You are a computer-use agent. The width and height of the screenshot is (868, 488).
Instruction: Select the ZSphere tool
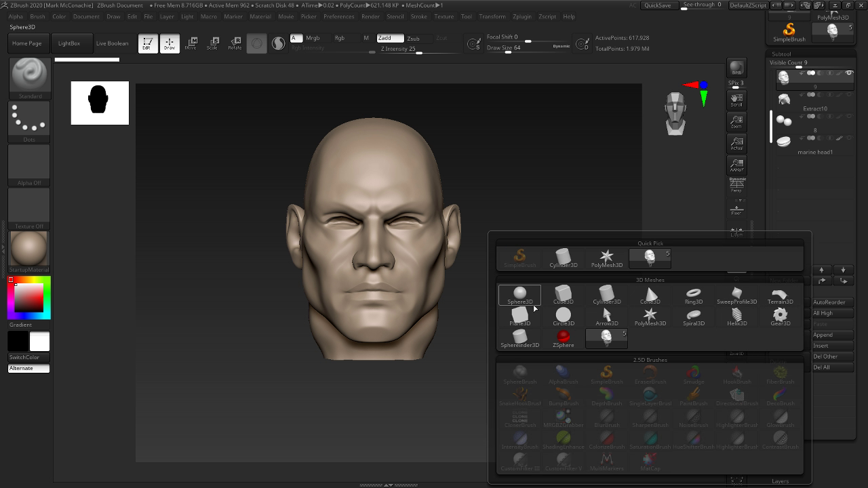point(563,339)
